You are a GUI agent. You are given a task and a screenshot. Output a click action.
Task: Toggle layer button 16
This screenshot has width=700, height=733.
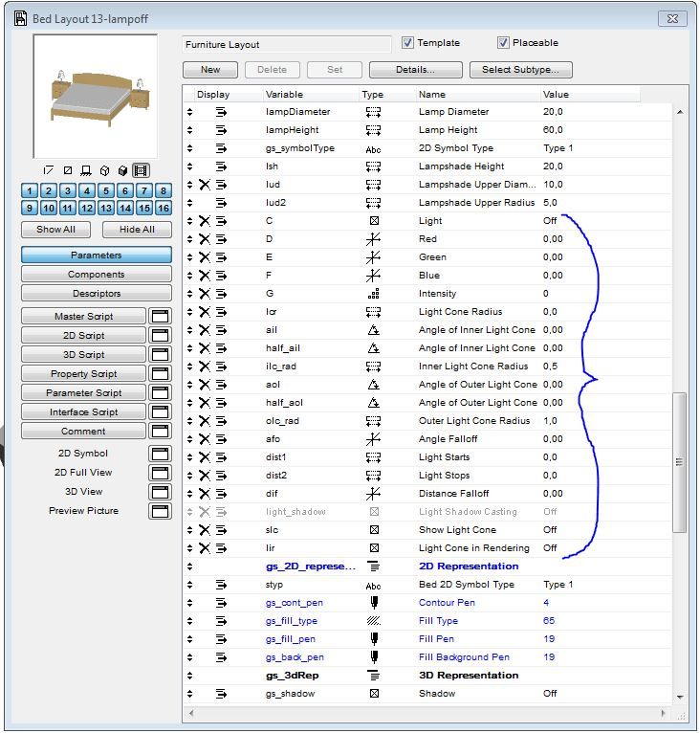(x=164, y=208)
